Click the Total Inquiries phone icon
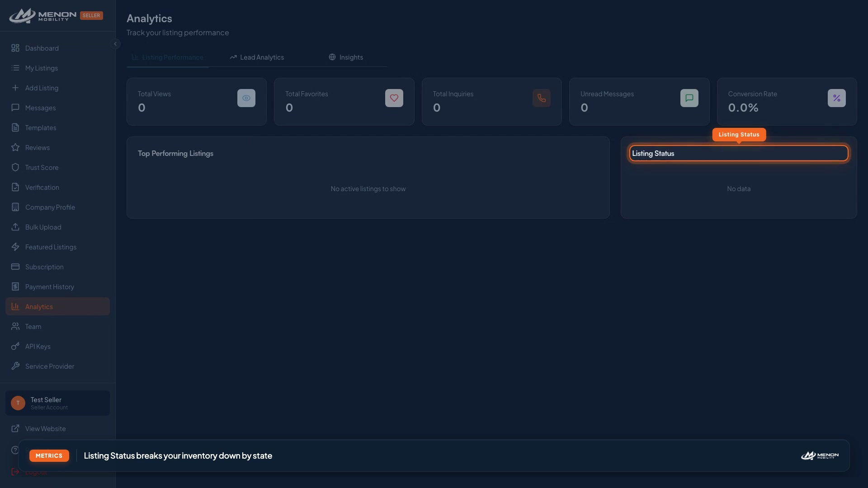Screen dimensions: 868x488 [x=542, y=98]
